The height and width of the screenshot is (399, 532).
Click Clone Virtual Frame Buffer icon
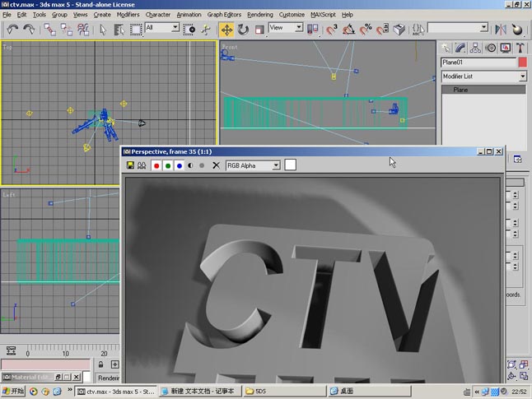tap(142, 165)
